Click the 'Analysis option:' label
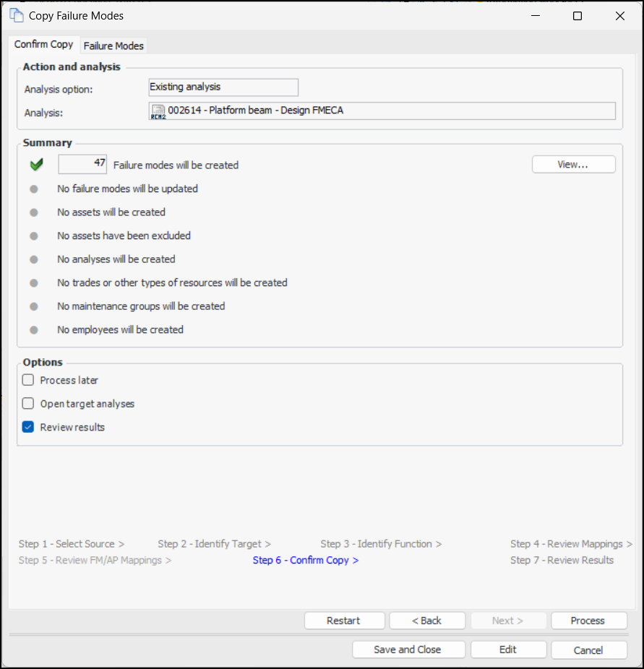This screenshot has height=669, width=644. [x=59, y=89]
